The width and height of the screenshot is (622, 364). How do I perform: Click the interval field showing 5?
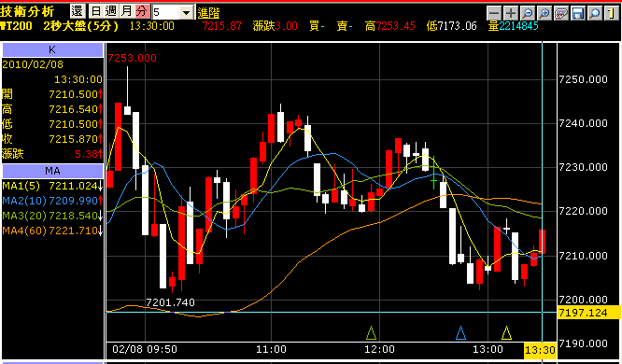tap(165, 12)
